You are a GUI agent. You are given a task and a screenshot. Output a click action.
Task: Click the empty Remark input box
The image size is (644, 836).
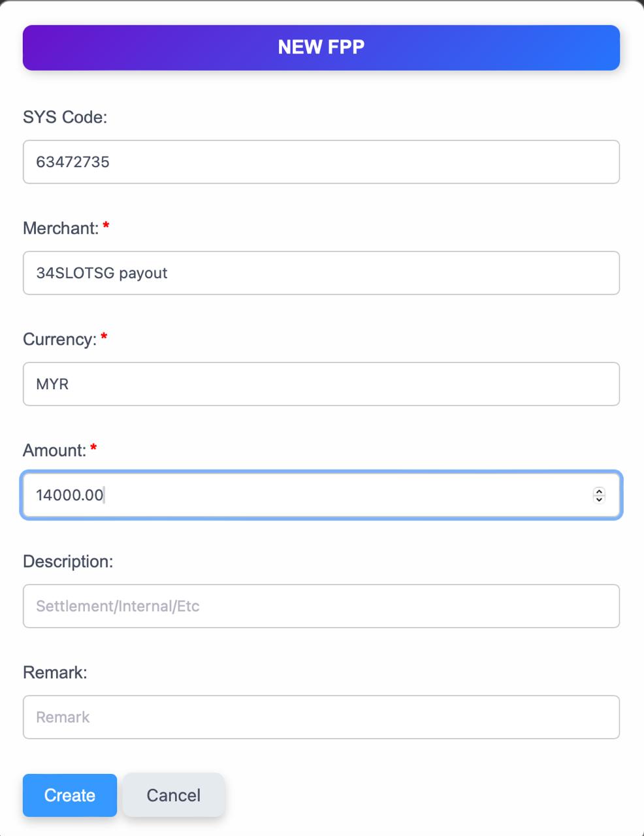pyautogui.click(x=321, y=717)
